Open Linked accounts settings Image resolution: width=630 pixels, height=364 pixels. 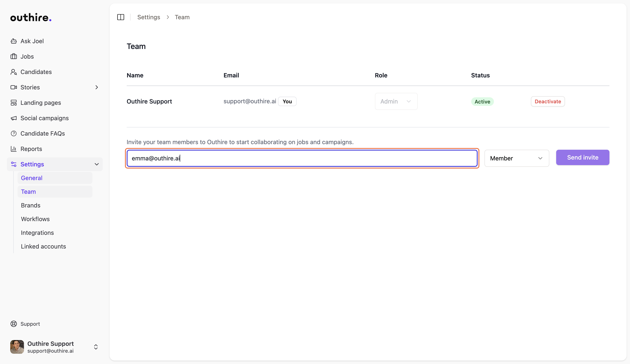43,246
